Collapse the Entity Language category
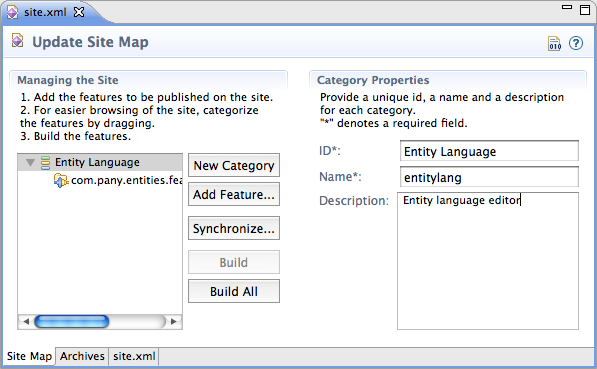The height and width of the screenshot is (369, 597). (30, 163)
